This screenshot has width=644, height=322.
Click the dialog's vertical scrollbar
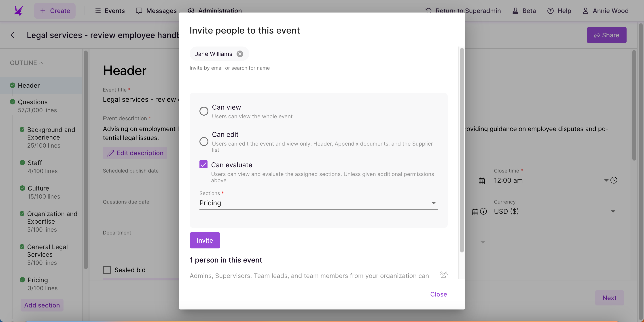tap(462, 150)
